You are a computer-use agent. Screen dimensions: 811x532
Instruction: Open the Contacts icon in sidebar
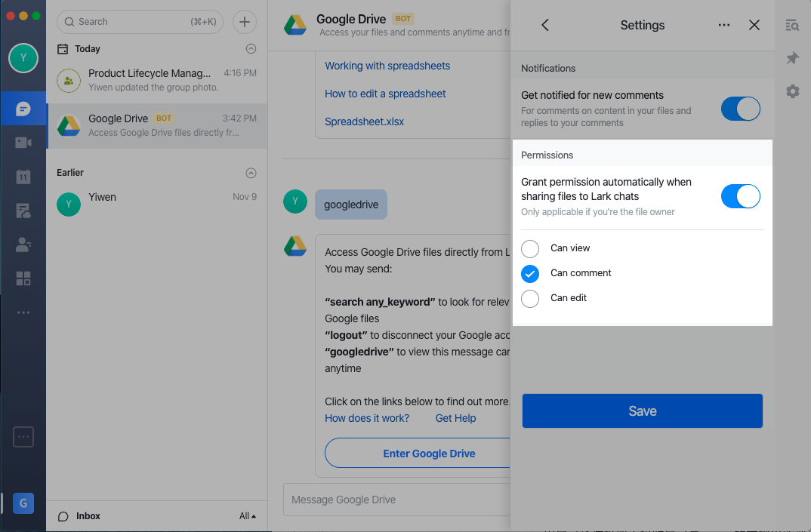pos(23,244)
